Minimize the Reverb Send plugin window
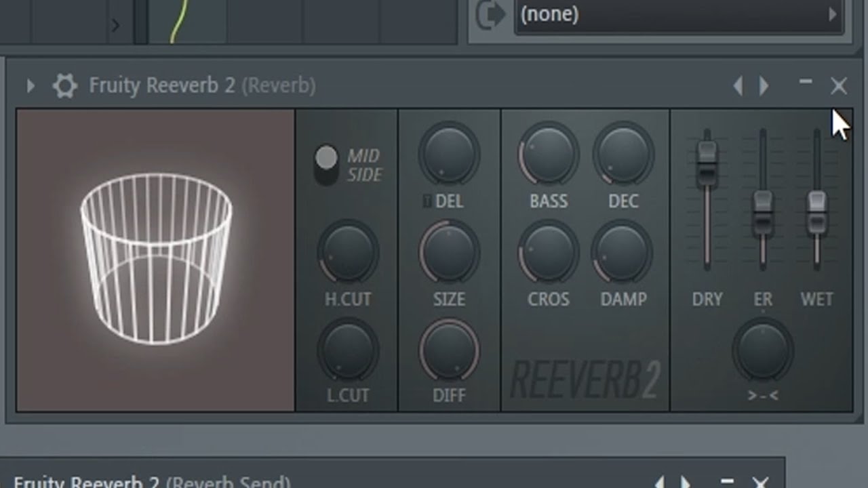Image resolution: width=868 pixels, height=488 pixels. point(727,481)
